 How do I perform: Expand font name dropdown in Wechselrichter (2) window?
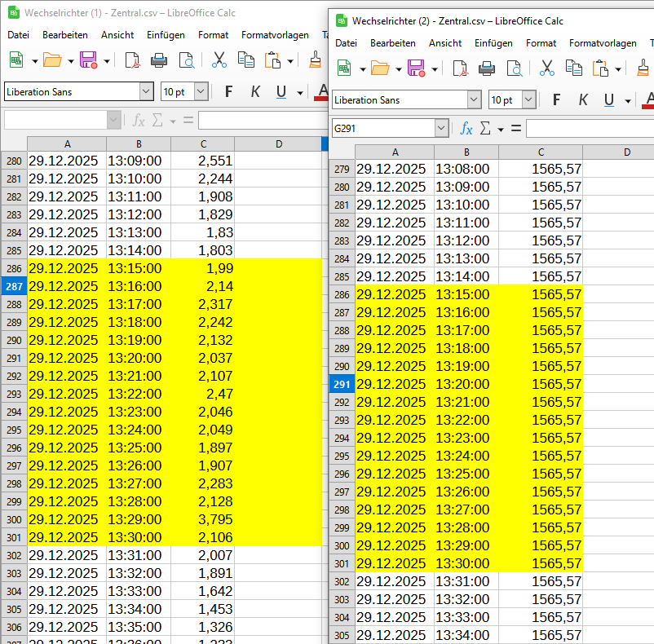coord(474,100)
